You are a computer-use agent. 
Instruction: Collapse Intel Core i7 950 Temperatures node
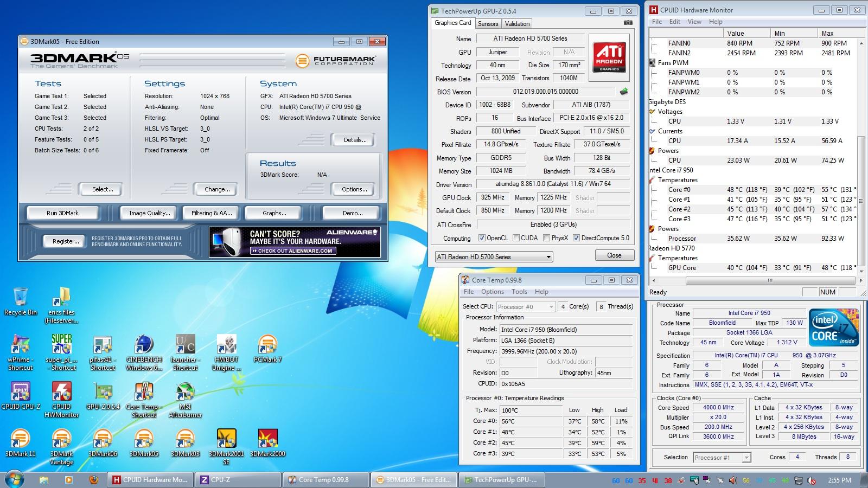652,180
